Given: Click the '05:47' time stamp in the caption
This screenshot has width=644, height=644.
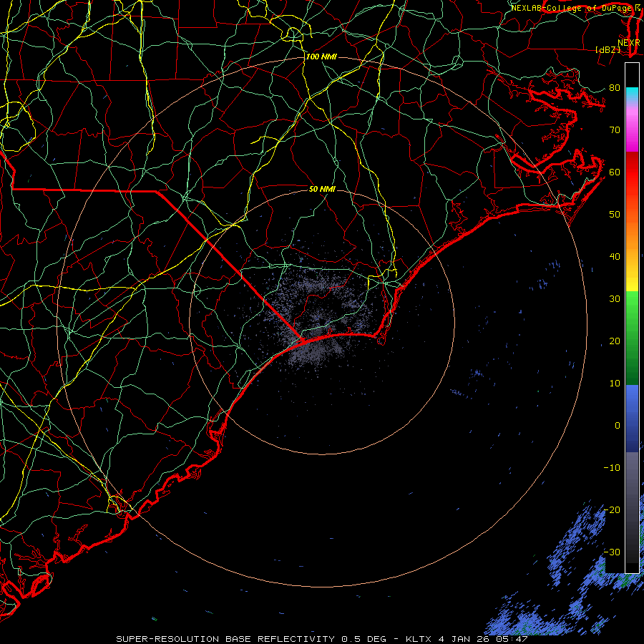Looking at the screenshot, I should 513,639.
